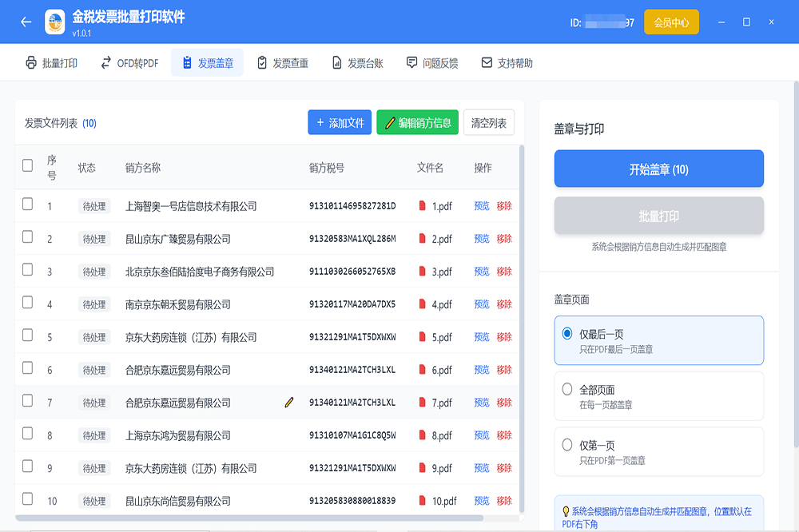The width and height of the screenshot is (799, 532).
Task: Click the app logo icon in header
Action: (x=55, y=22)
